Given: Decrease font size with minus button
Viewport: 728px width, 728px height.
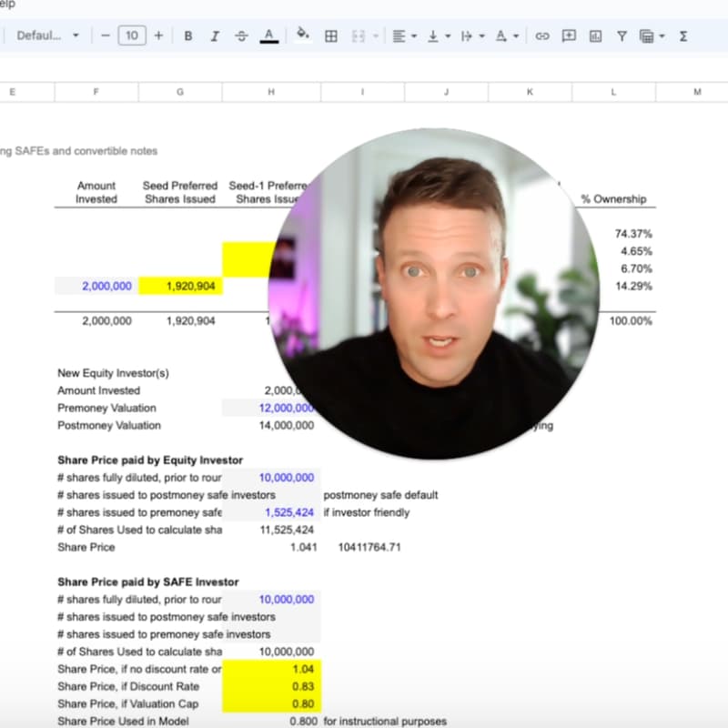Looking at the screenshot, I should [x=106, y=36].
